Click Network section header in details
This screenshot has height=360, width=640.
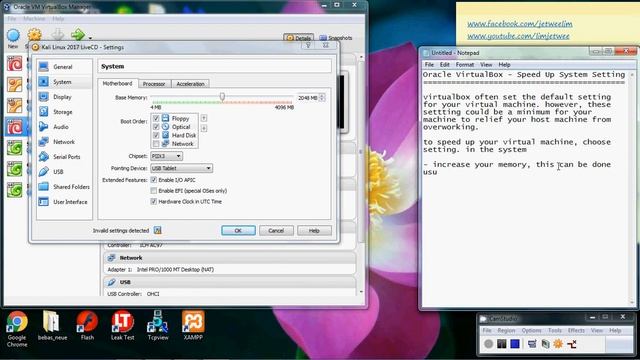(x=229, y=258)
